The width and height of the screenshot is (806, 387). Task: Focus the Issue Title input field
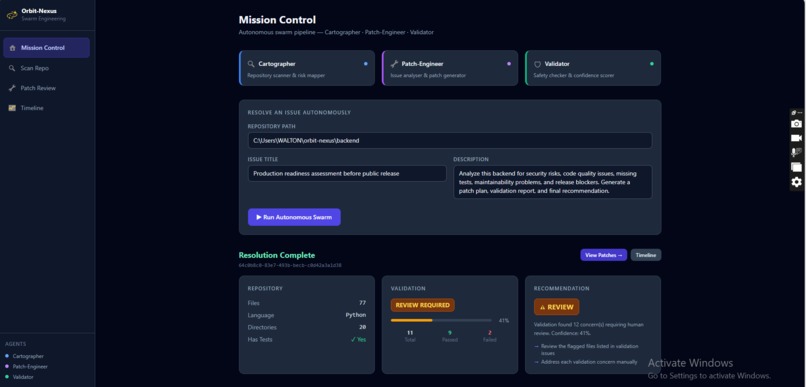coord(347,173)
